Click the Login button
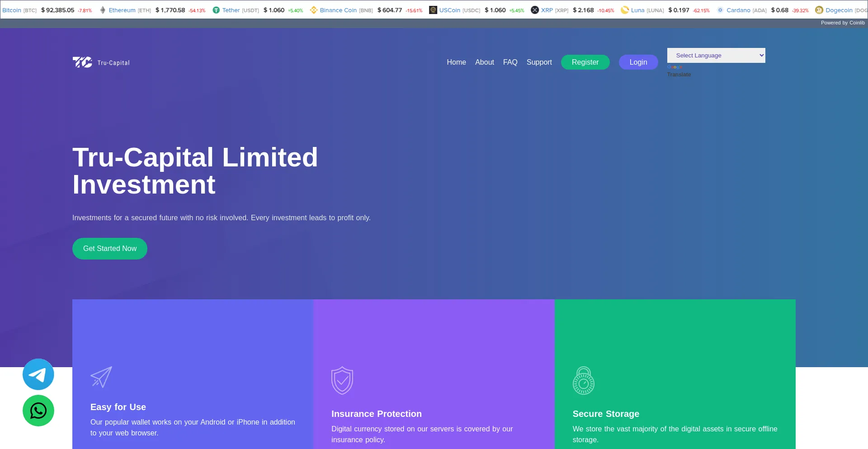The image size is (868, 449). click(638, 62)
